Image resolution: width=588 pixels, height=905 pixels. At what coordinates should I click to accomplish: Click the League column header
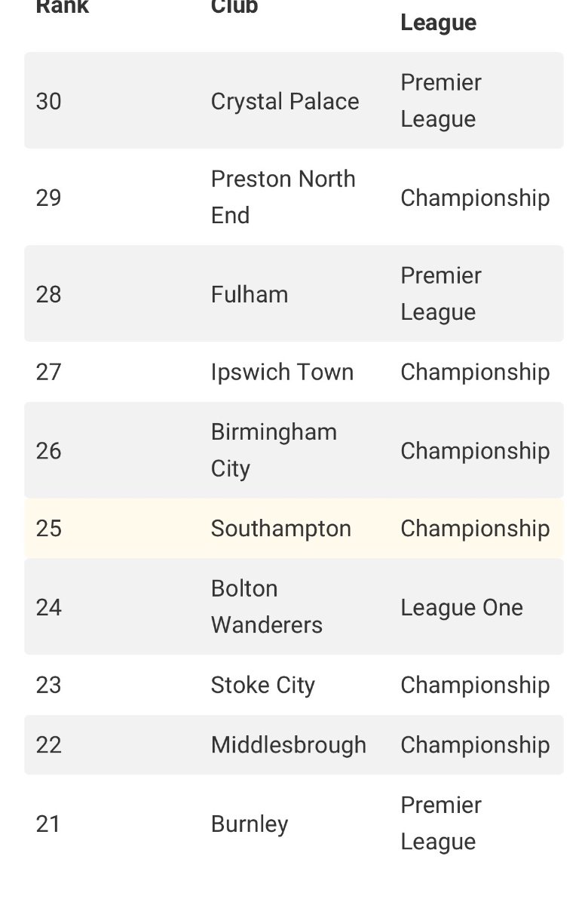coord(438,23)
